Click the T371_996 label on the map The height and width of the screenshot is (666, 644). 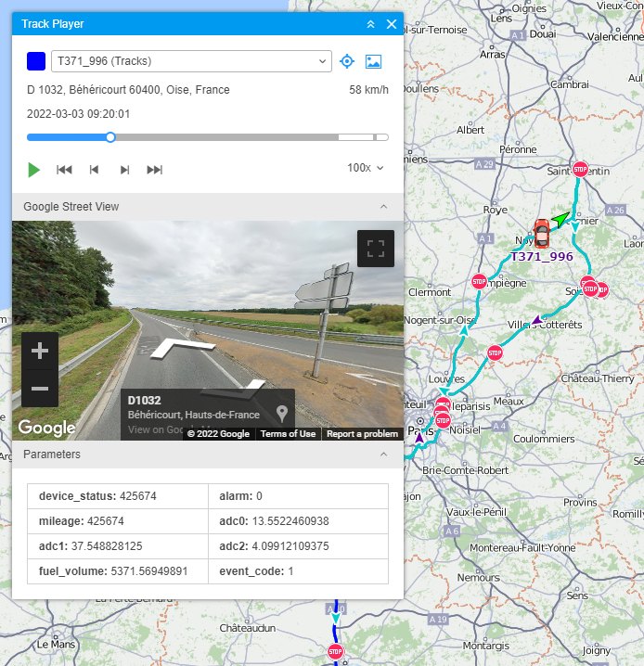542,257
